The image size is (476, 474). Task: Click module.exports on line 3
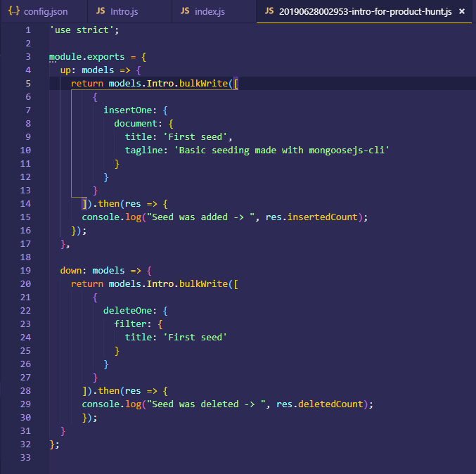tap(86, 57)
